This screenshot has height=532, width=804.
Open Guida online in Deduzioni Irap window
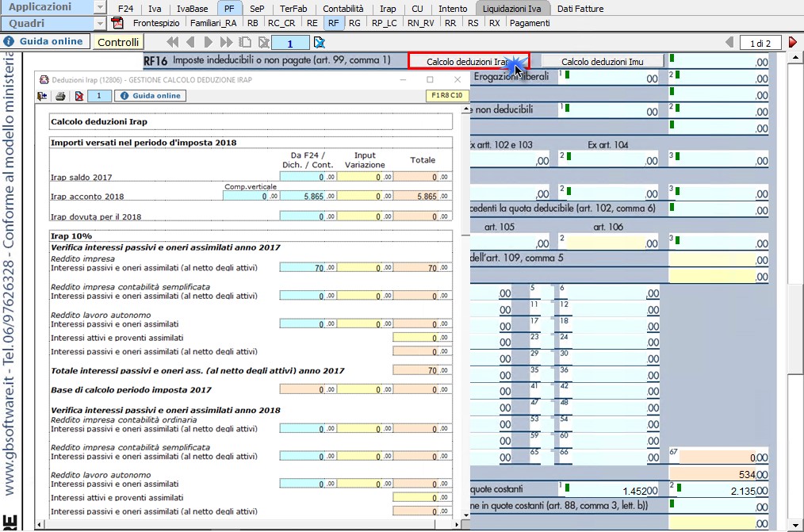(150, 96)
